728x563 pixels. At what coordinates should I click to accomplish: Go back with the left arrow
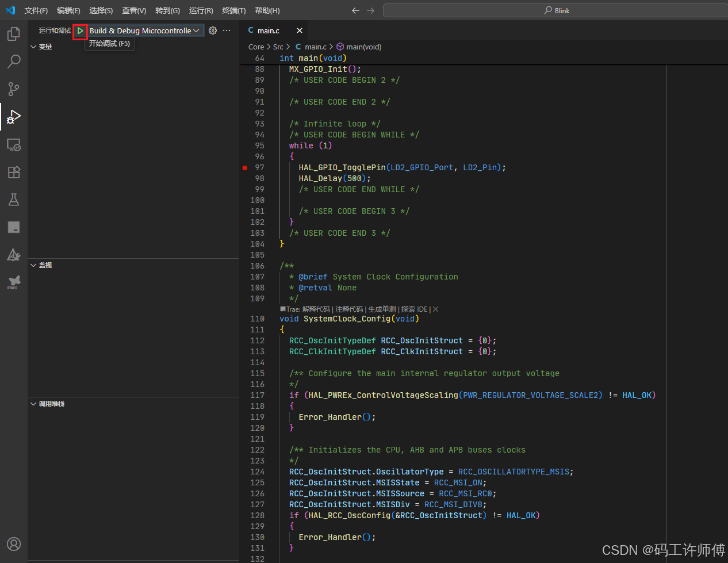coord(355,10)
